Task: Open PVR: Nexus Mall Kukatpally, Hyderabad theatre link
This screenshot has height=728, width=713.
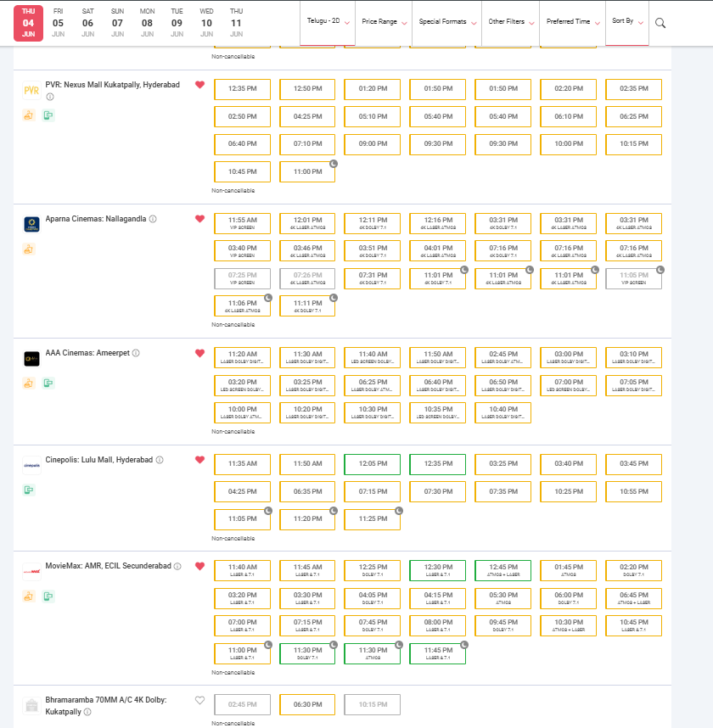Action: click(x=112, y=85)
